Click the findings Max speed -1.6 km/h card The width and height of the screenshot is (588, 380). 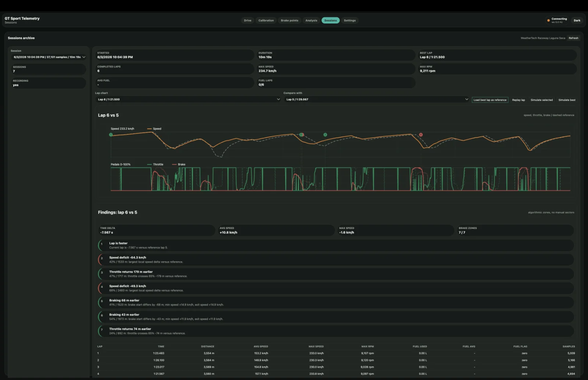[395, 230]
